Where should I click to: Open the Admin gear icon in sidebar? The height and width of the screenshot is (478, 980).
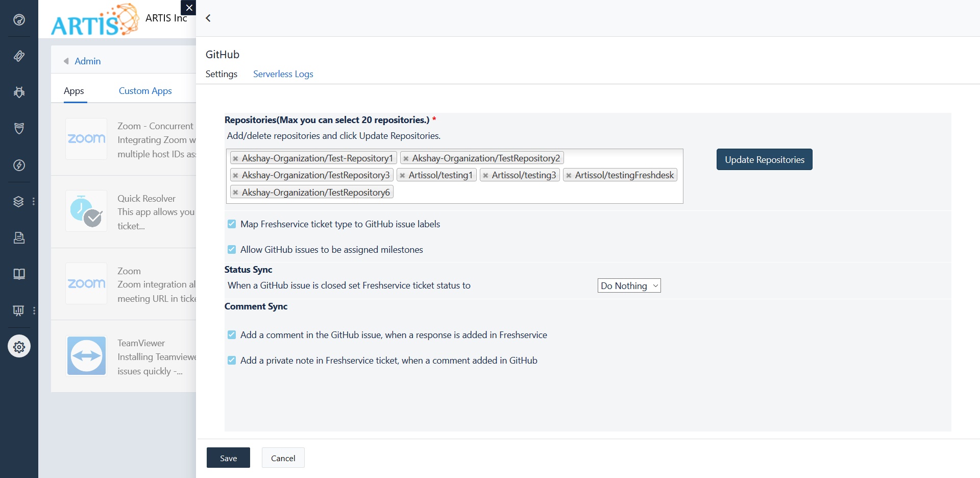pyautogui.click(x=19, y=347)
